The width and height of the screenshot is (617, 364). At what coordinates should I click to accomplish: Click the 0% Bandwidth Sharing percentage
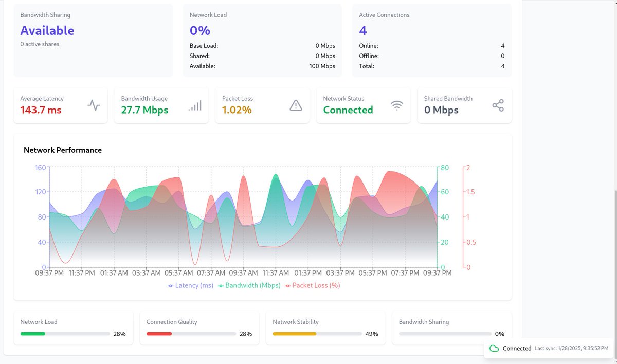coord(500,334)
